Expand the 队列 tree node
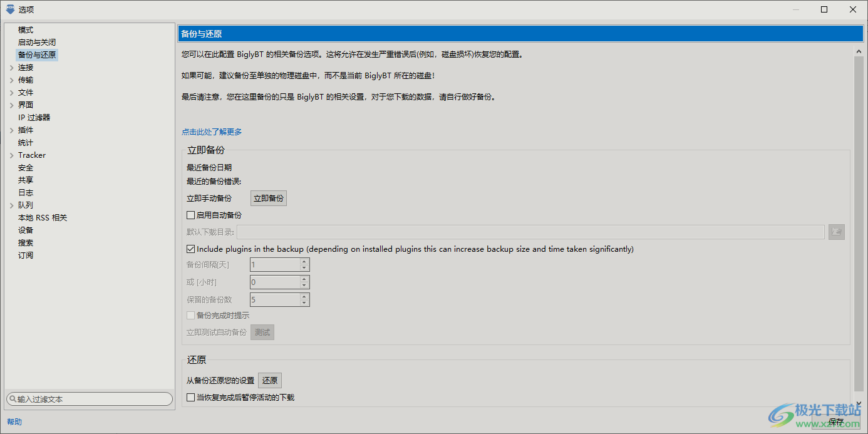 pos(11,205)
